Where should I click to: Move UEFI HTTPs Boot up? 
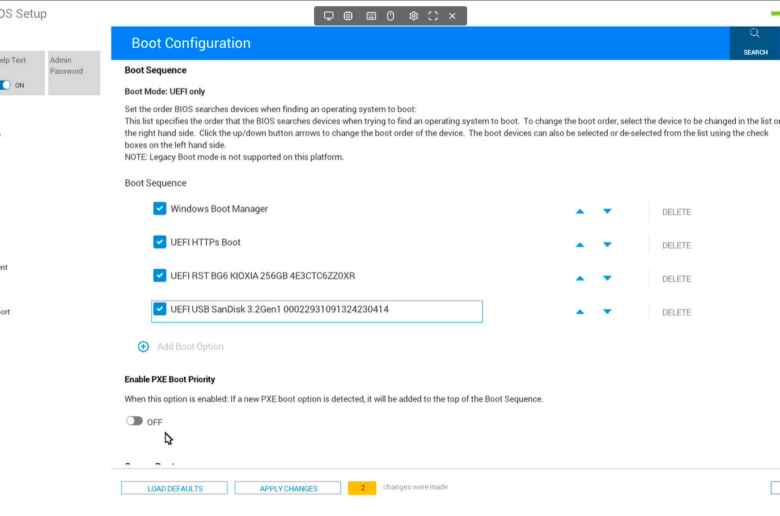580,245
